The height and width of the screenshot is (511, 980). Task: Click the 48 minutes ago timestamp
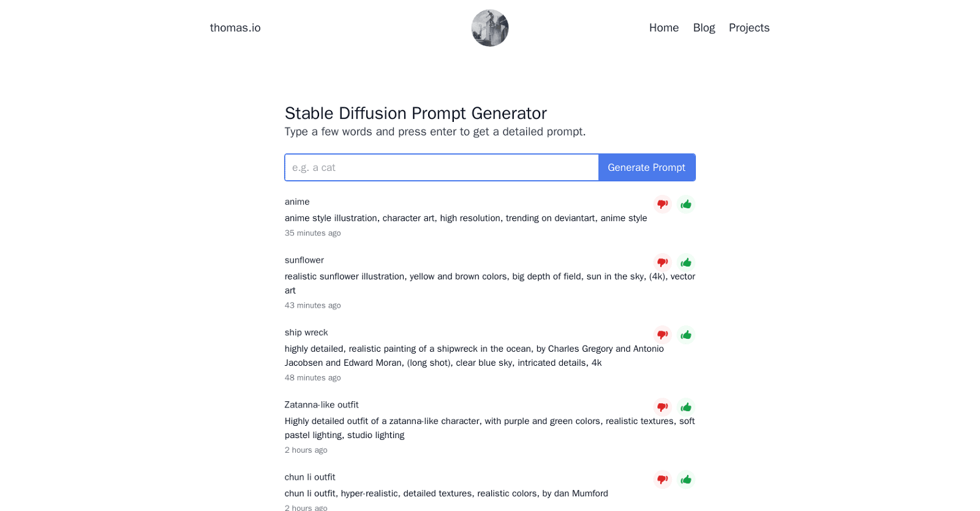[312, 377]
